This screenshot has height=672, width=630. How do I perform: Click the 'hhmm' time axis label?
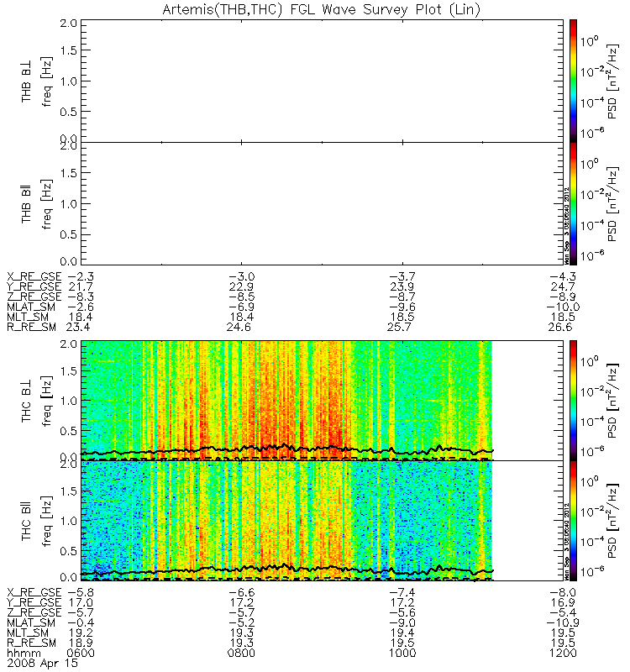[24, 654]
